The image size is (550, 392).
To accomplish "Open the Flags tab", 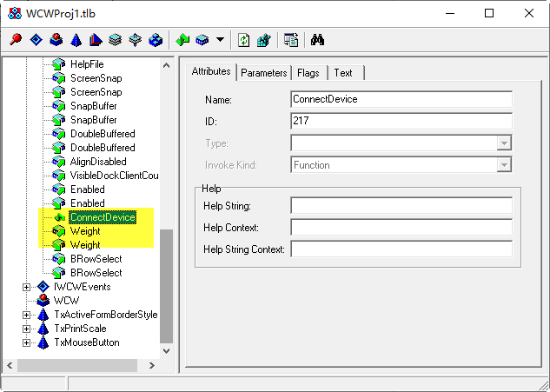I will coord(308,73).
